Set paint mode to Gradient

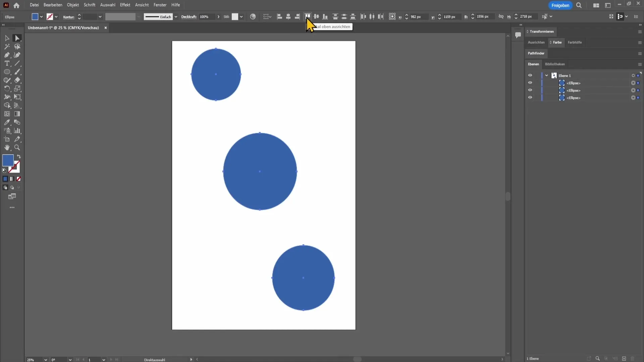[x=12, y=179]
